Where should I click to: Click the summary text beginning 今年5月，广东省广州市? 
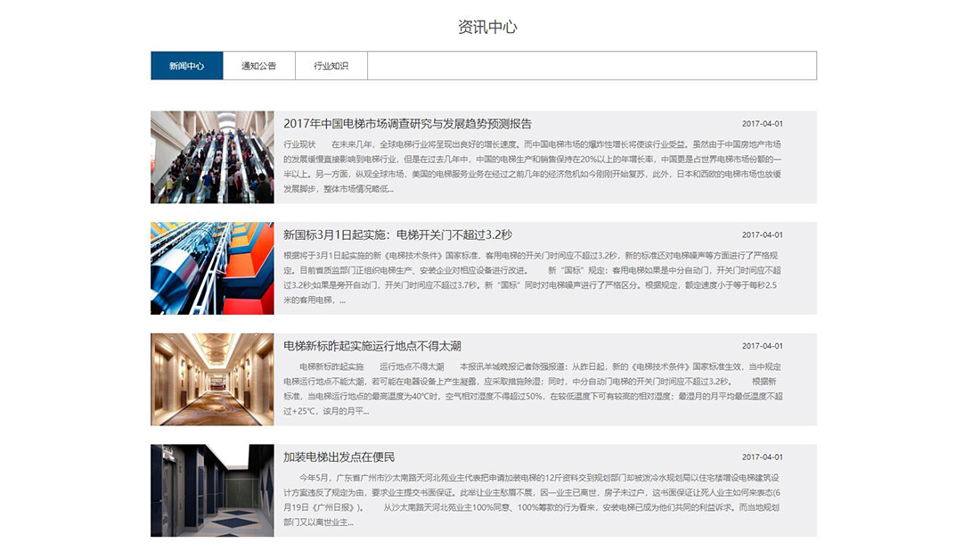533,499
